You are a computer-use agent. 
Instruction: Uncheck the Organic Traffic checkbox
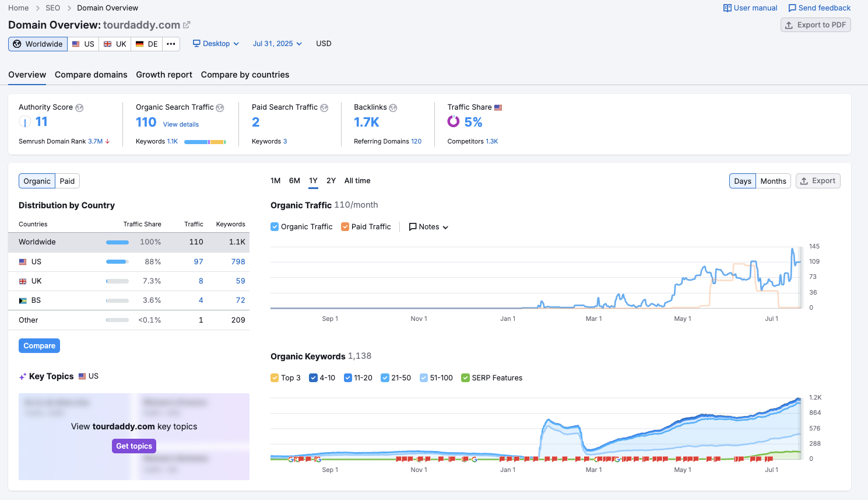coord(275,227)
